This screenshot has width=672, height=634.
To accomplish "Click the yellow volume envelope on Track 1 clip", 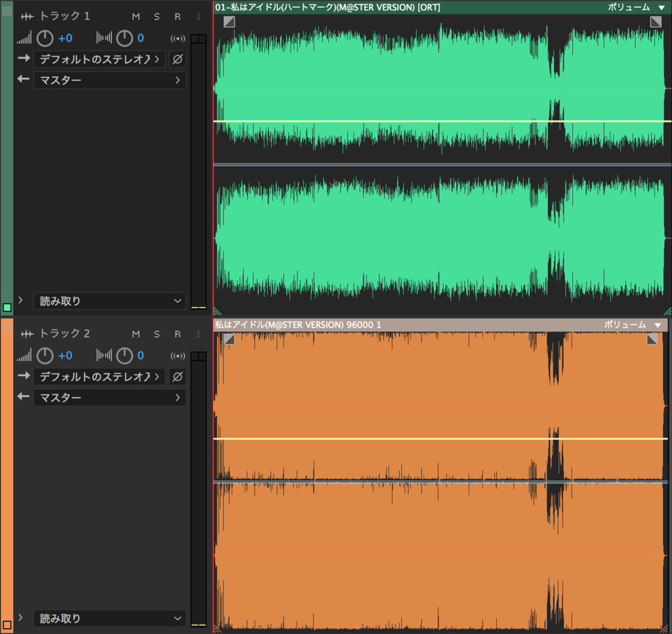I will 442,121.
